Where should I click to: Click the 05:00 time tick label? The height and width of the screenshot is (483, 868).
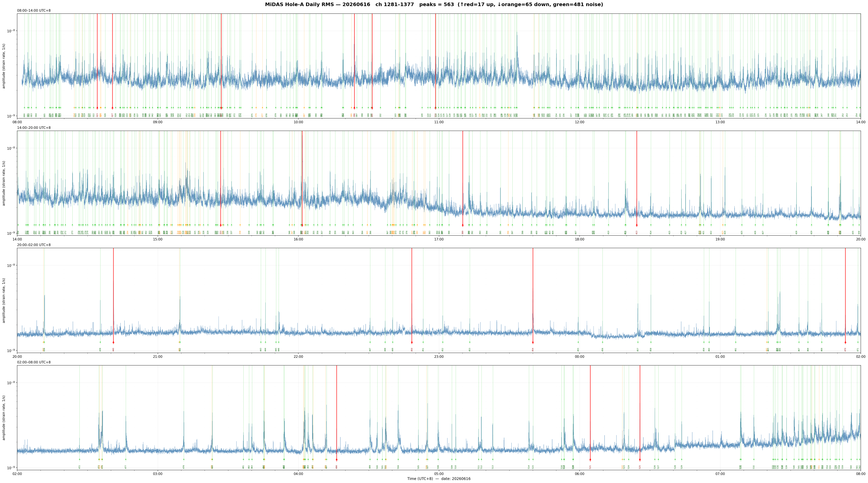(x=439, y=474)
